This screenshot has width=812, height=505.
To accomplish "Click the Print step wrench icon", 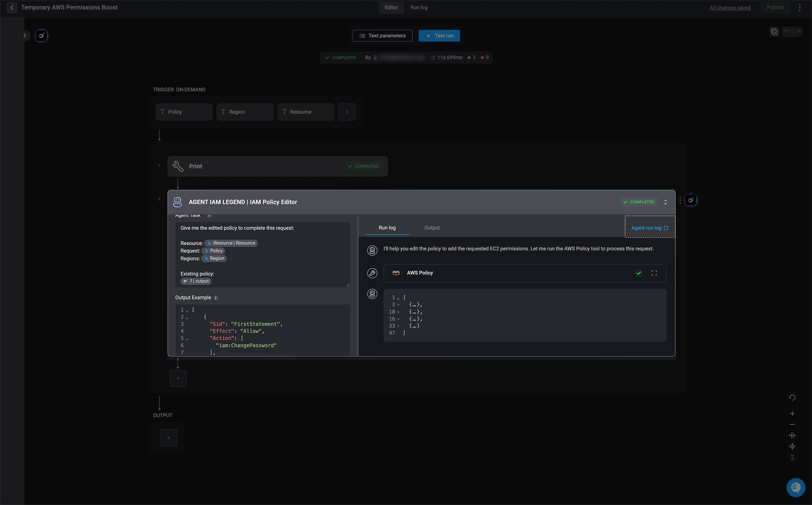I will pos(178,166).
